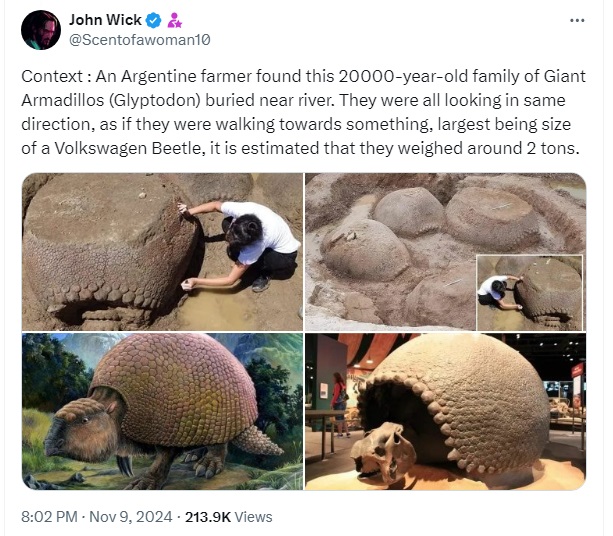Open the three-dot more options menu
This screenshot has height=536, width=613.
(577, 20)
